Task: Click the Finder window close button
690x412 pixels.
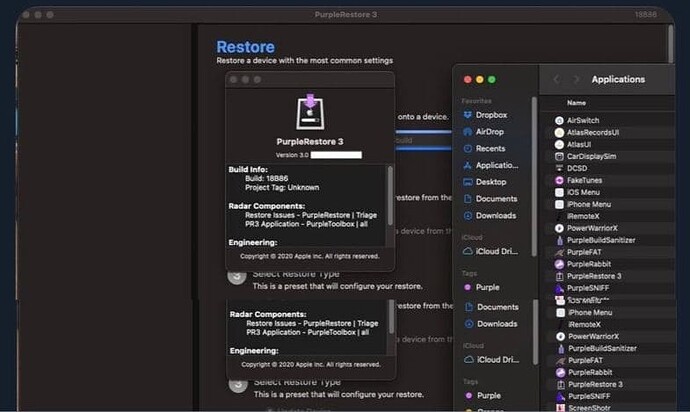Action: [467, 79]
